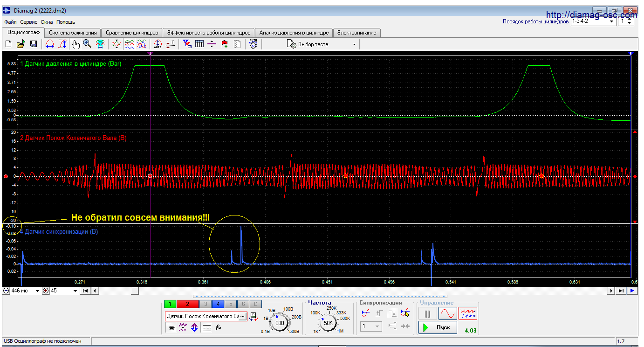
Task: Toggle the D digital channel button
Action: 255,304
